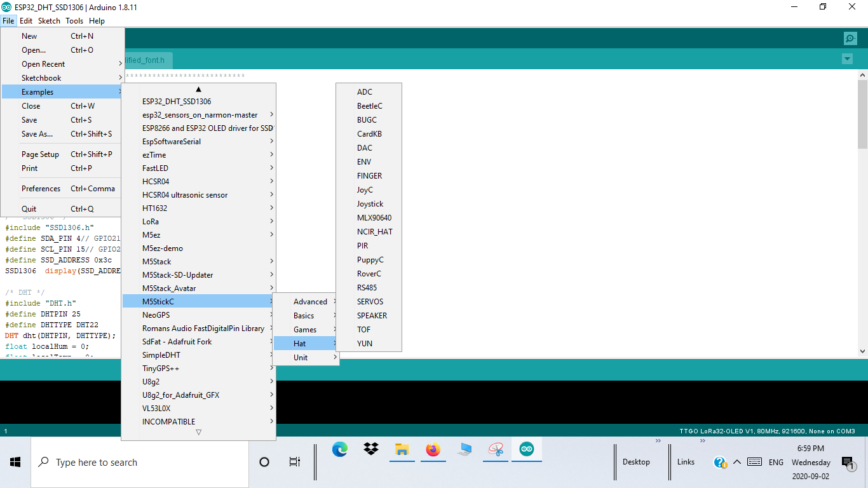Viewport: 868px width, 488px height.
Task: Select ADC Hat example
Action: pyautogui.click(x=369, y=92)
